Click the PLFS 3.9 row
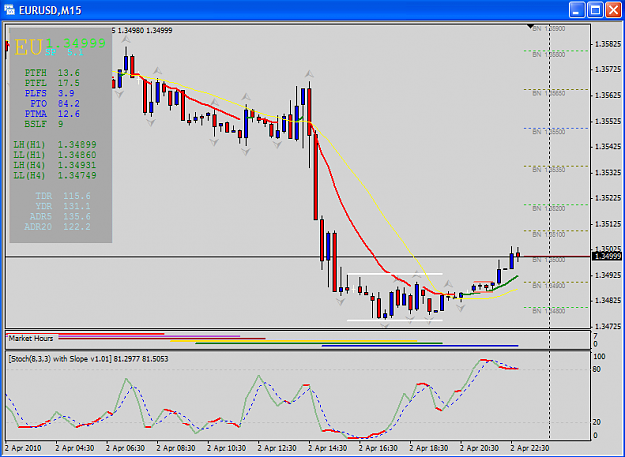 (x=49, y=94)
